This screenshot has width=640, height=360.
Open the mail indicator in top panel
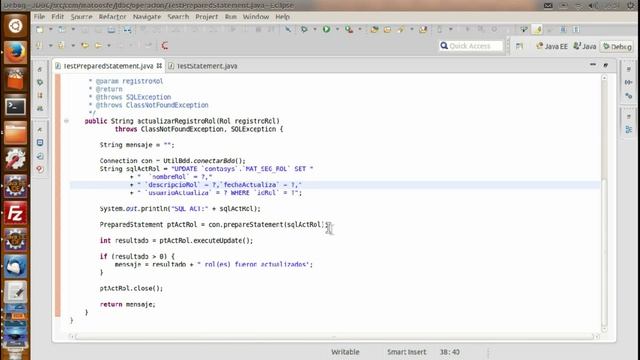click(548, 6)
